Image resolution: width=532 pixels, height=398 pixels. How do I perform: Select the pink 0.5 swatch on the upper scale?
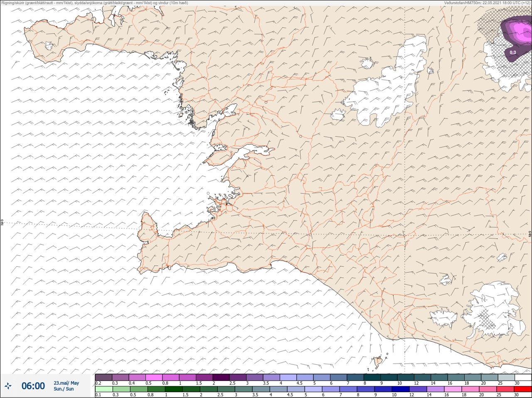[x=154, y=377]
